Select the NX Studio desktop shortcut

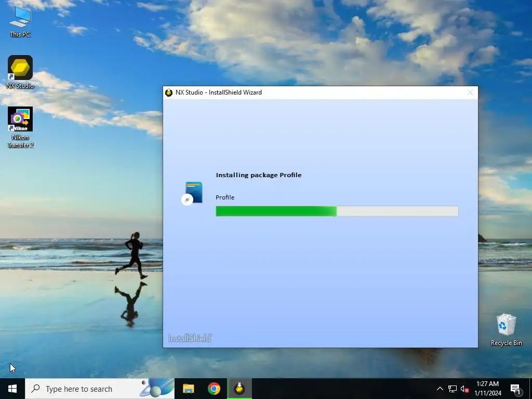click(x=20, y=72)
